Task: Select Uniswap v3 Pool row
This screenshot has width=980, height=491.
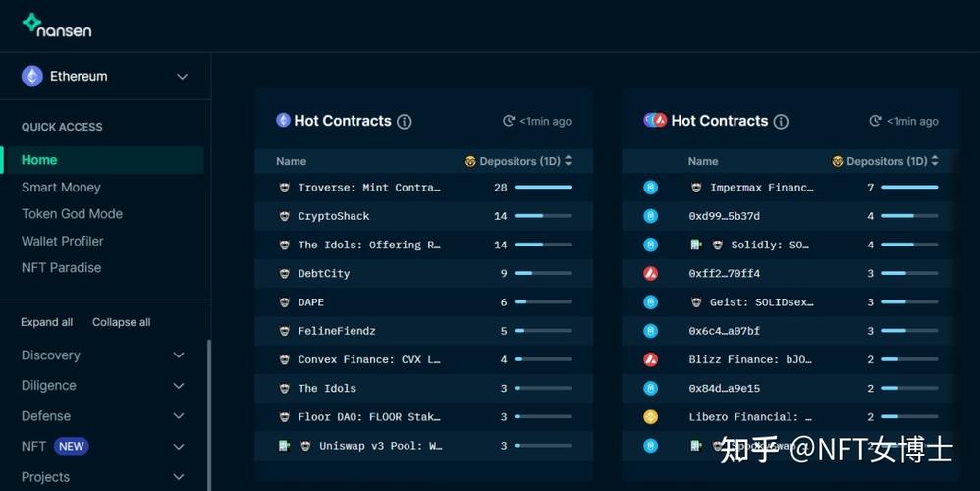Action: coord(424,446)
